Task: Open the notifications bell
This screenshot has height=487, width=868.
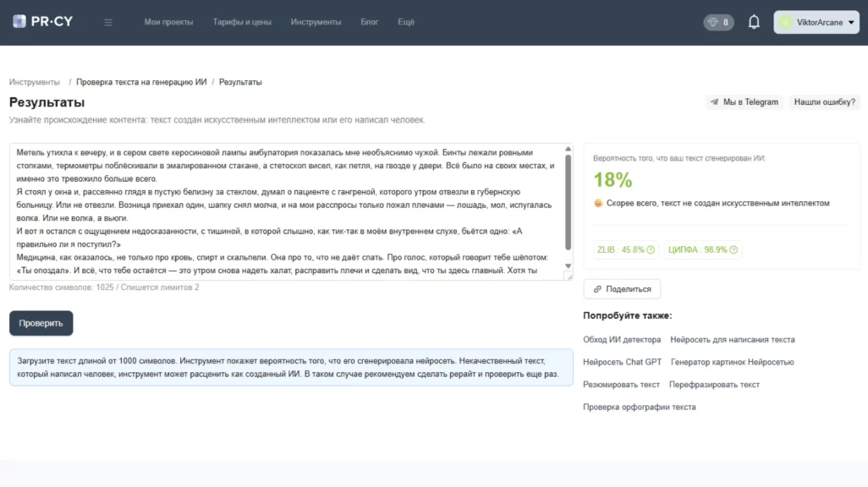Action: tap(754, 23)
